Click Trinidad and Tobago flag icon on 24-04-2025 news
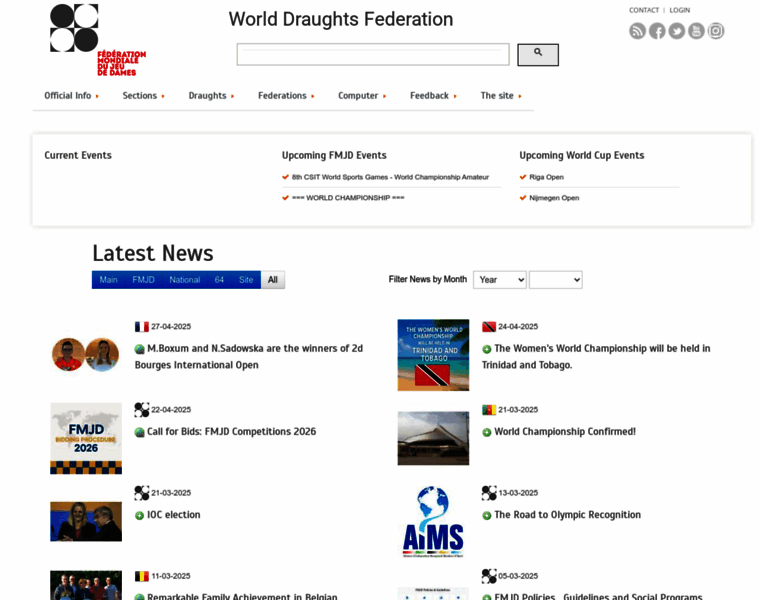Image resolution: width=760 pixels, height=600 pixels. pos(489,327)
